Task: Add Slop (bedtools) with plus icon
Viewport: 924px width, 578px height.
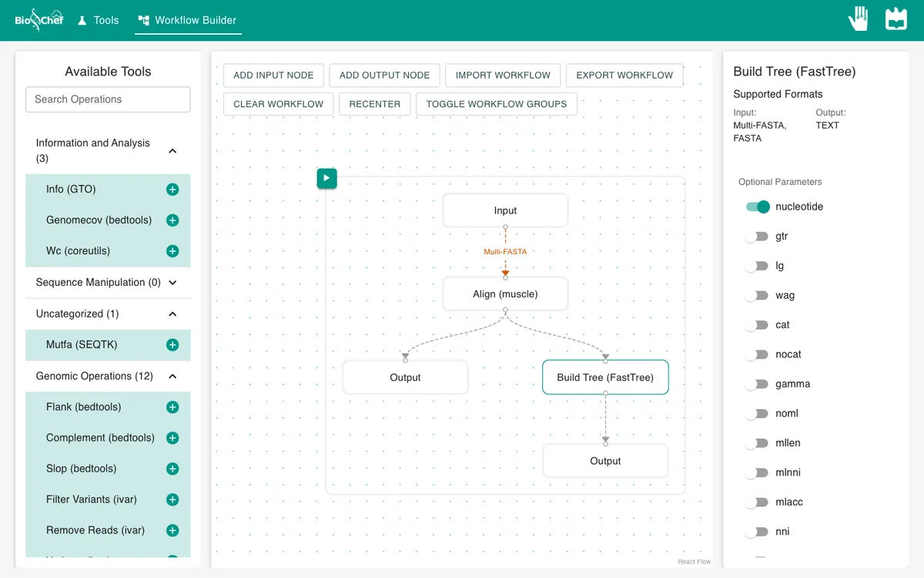Action: [x=172, y=469]
